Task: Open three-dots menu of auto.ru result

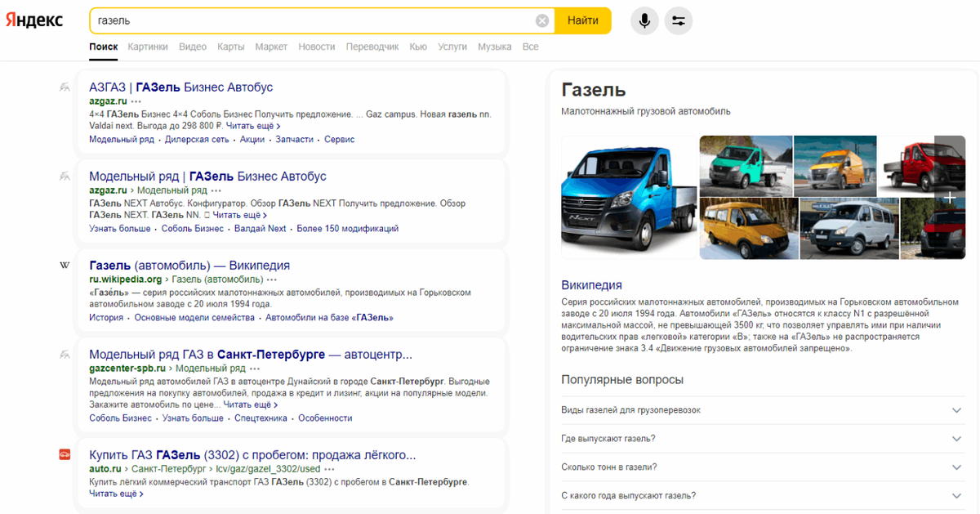Action: 329,469
